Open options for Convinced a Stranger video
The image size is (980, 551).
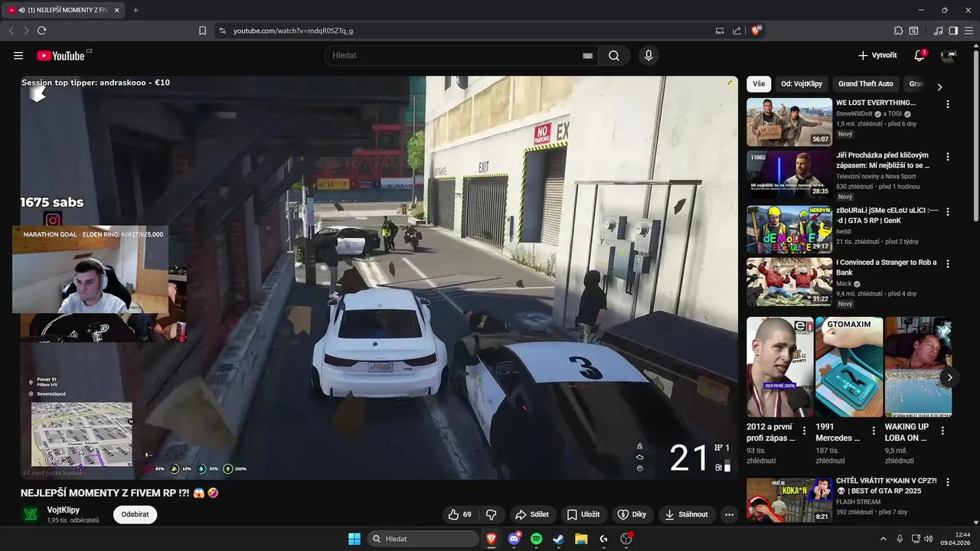948,263
